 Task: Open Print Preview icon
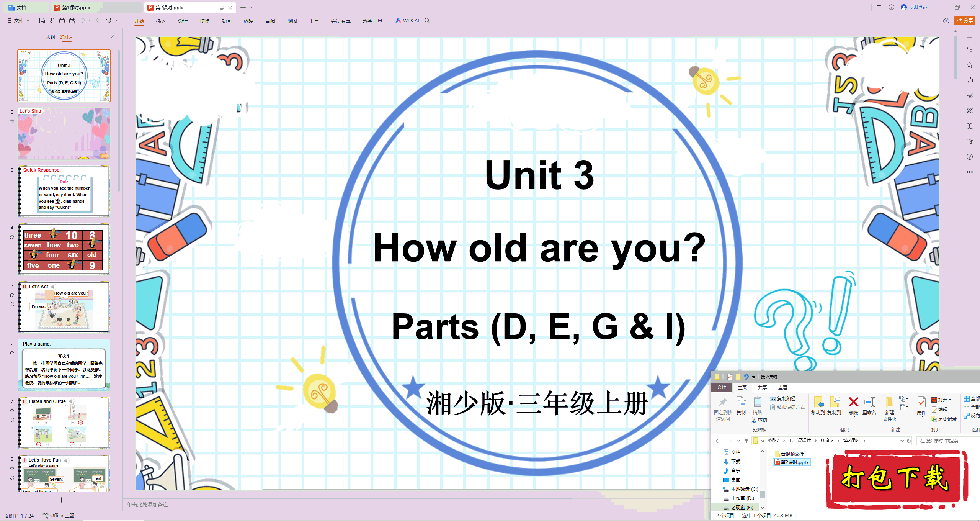pos(72,21)
